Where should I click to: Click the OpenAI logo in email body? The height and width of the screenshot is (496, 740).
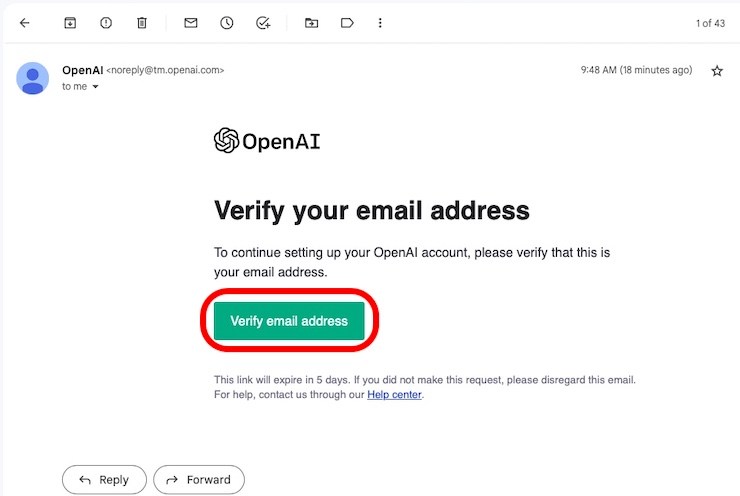[x=267, y=140]
